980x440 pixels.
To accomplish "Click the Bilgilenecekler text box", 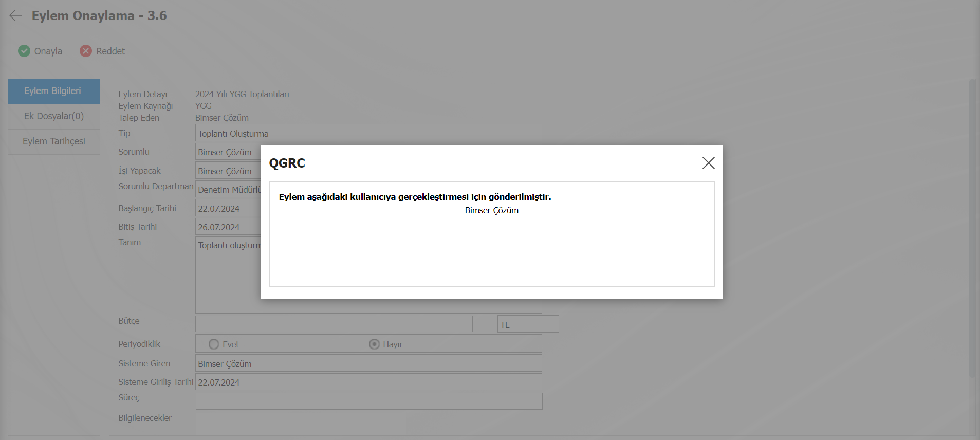I will [x=301, y=424].
